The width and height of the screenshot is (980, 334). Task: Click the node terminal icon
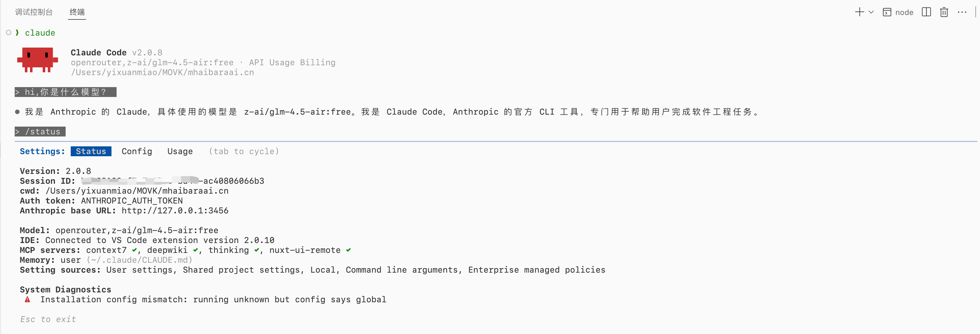tap(887, 13)
